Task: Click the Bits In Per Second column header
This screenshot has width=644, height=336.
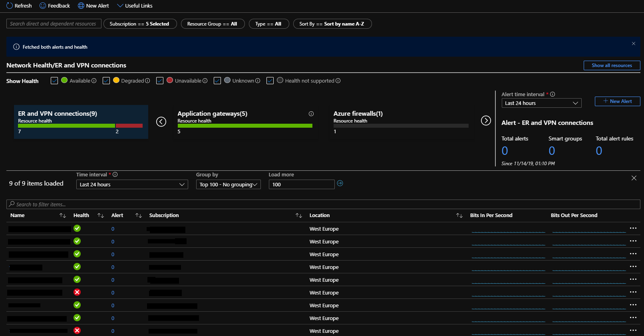Action: [491, 215]
